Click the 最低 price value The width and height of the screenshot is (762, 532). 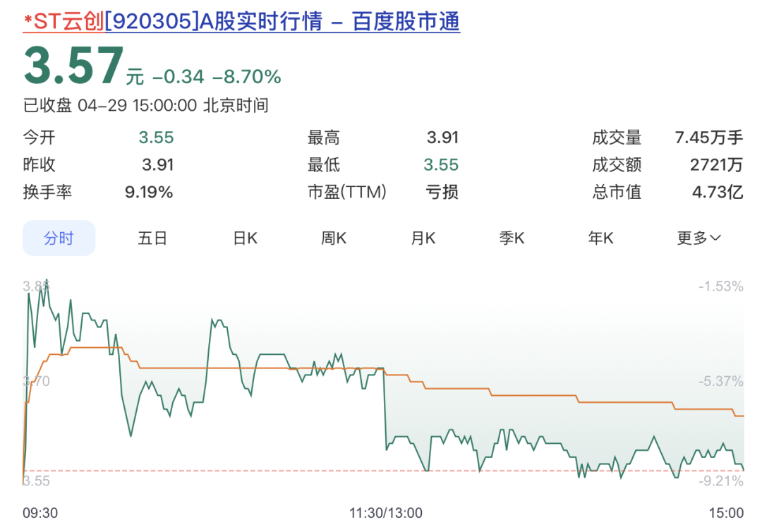pyautogui.click(x=441, y=165)
